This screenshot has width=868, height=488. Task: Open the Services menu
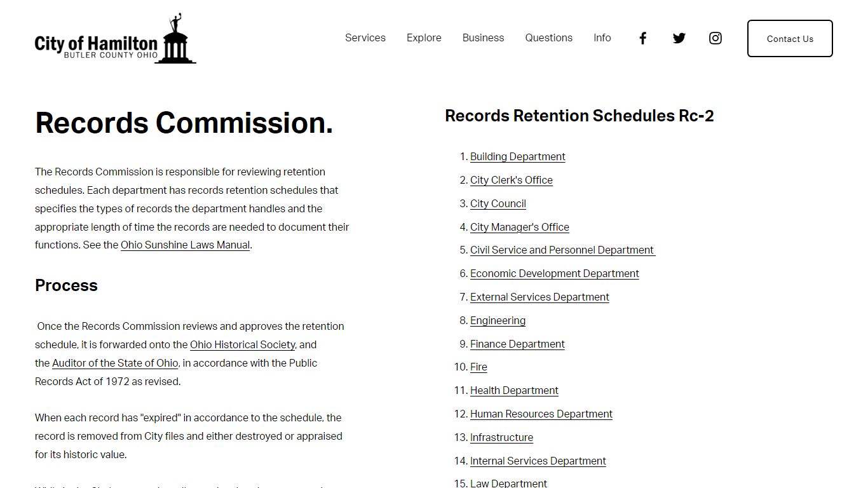click(365, 38)
